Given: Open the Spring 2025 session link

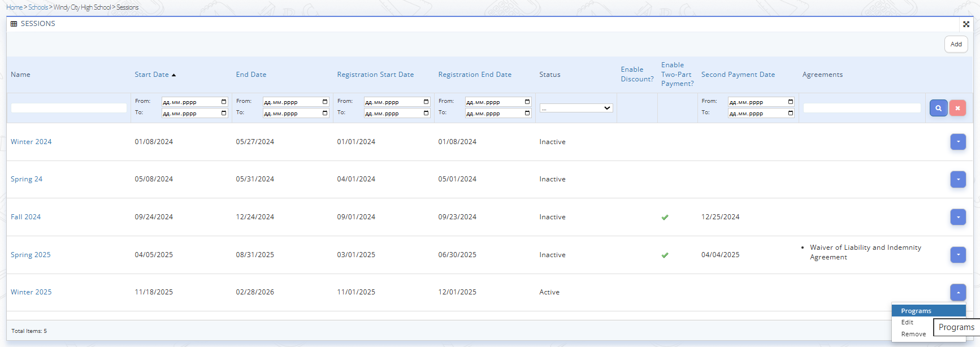Looking at the screenshot, I should (31, 255).
